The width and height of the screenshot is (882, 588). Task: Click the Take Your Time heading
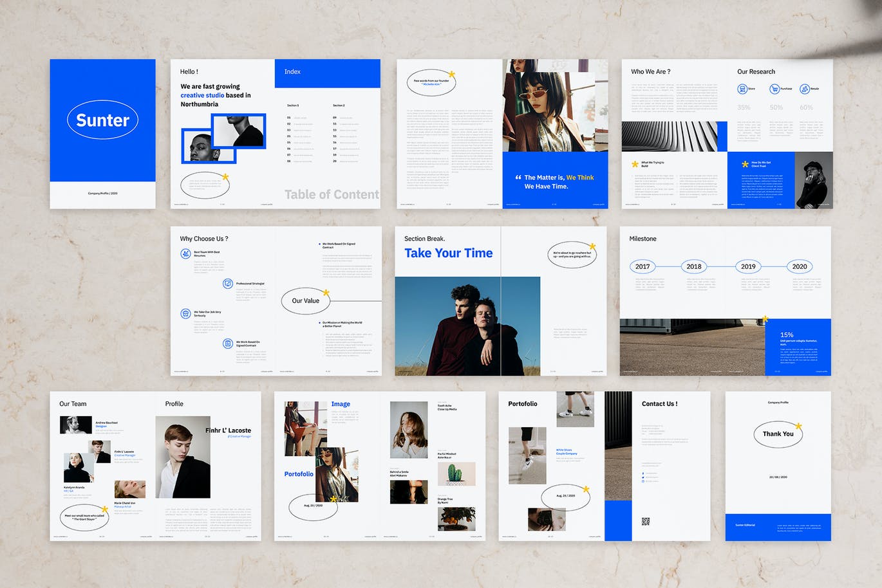[448, 253]
